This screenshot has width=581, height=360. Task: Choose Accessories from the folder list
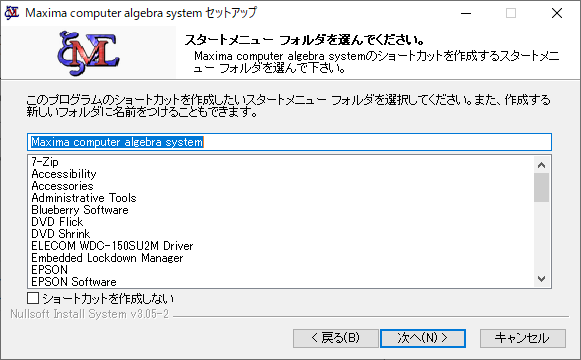point(62,186)
